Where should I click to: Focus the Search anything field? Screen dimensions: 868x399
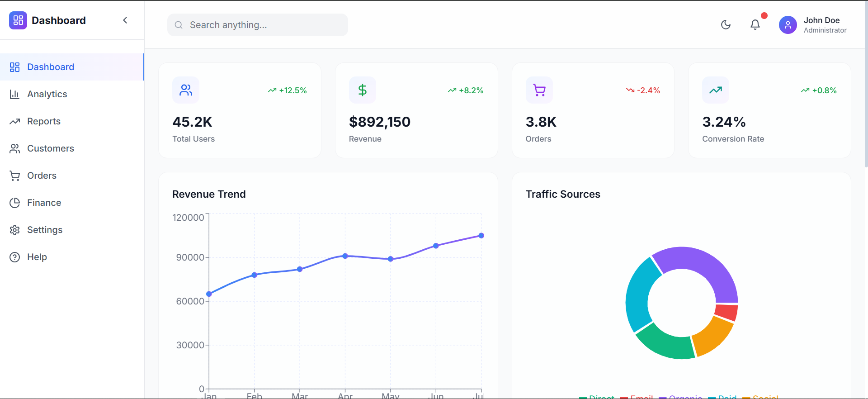258,25
